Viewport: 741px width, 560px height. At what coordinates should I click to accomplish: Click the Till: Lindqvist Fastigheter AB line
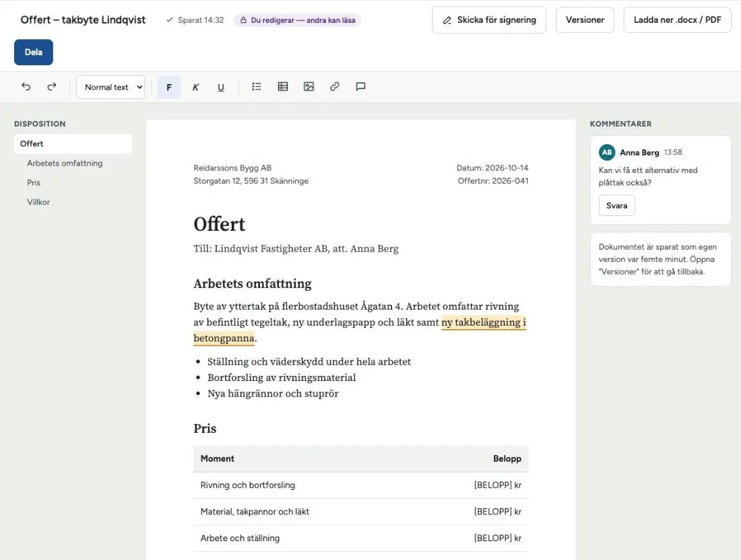(296, 249)
